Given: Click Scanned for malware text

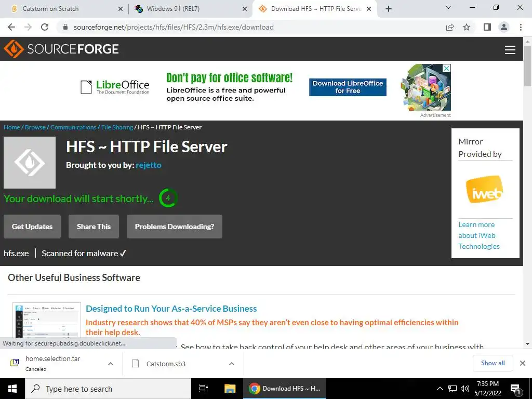Looking at the screenshot, I should click(84, 254).
